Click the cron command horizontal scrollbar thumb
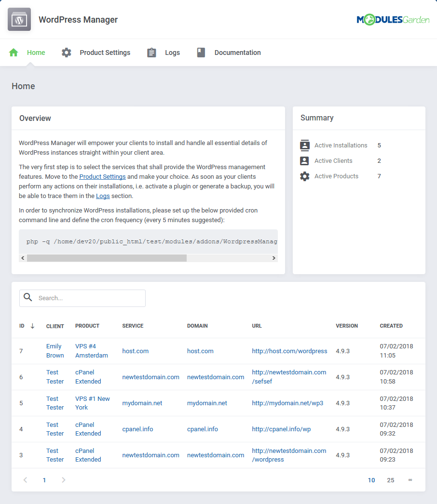The height and width of the screenshot is (504, 437). (107, 258)
